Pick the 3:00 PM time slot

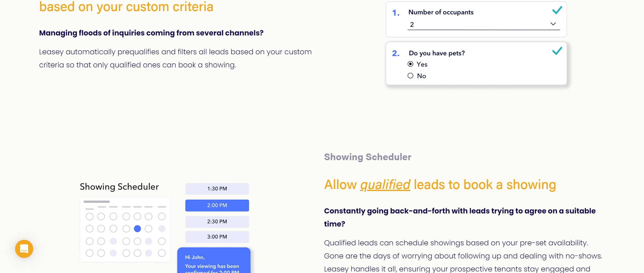(217, 237)
